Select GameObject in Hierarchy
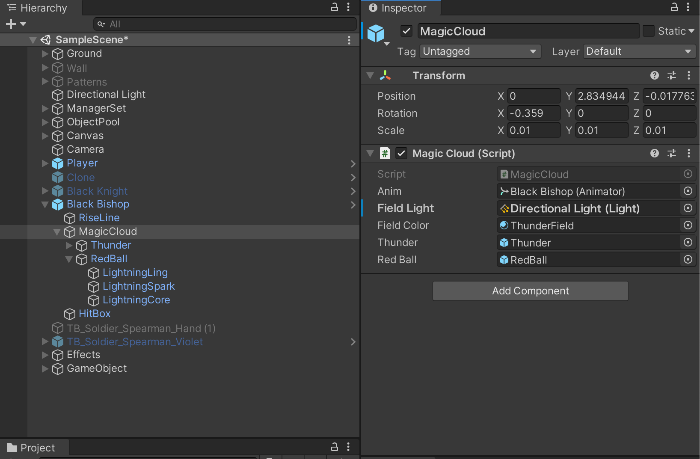The image size is (700, 459). 96,369
